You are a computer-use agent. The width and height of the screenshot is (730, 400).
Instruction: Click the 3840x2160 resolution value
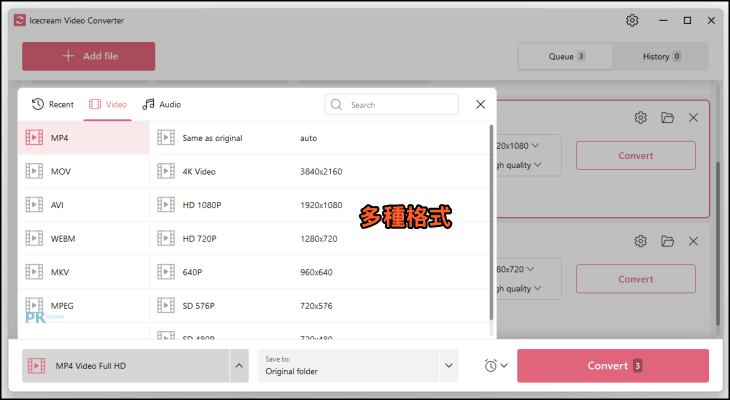click(321, 171)
